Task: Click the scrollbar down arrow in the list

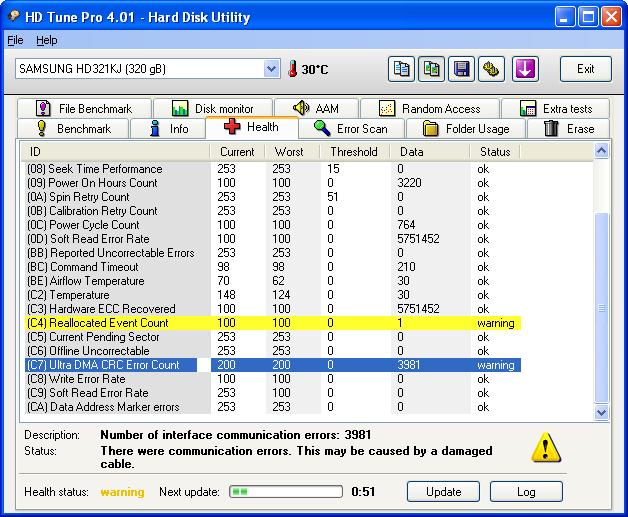Action: point(601,411)
